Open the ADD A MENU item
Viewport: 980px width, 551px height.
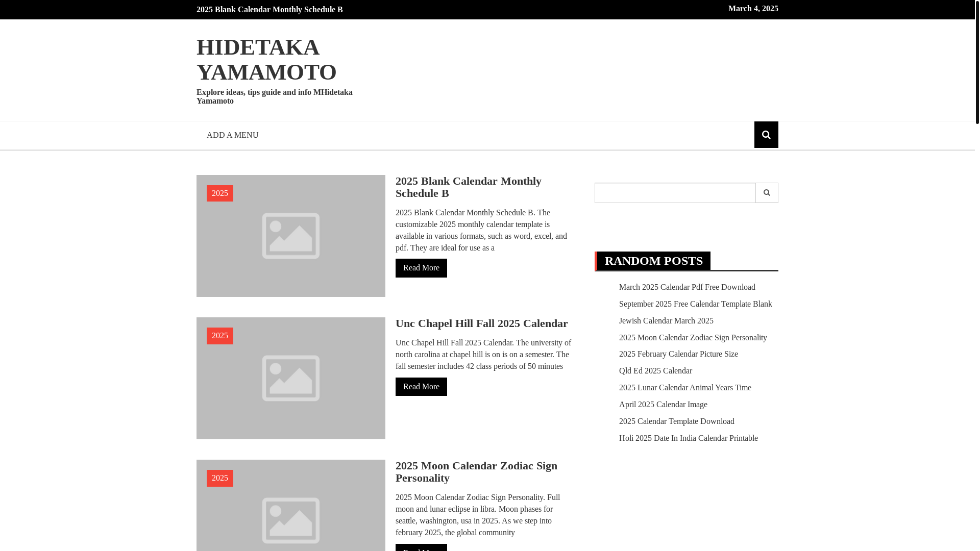pyautogui.click(x=232, y=135)
